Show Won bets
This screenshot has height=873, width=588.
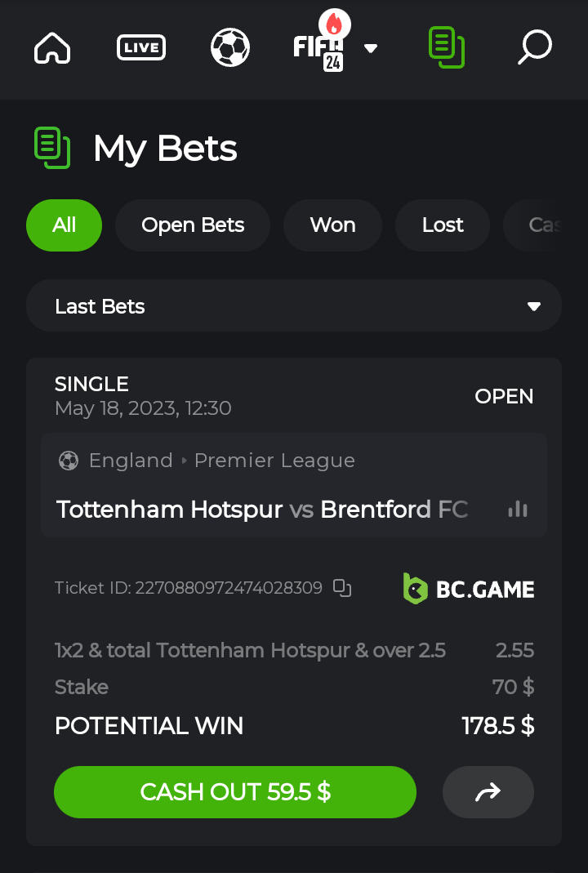[332, 225]
